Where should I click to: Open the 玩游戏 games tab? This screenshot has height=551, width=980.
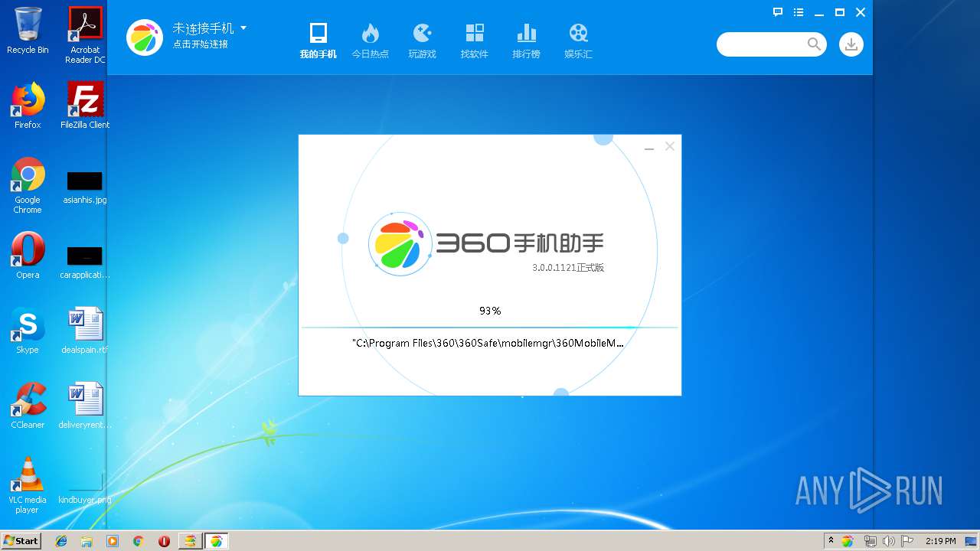(422, 41)
